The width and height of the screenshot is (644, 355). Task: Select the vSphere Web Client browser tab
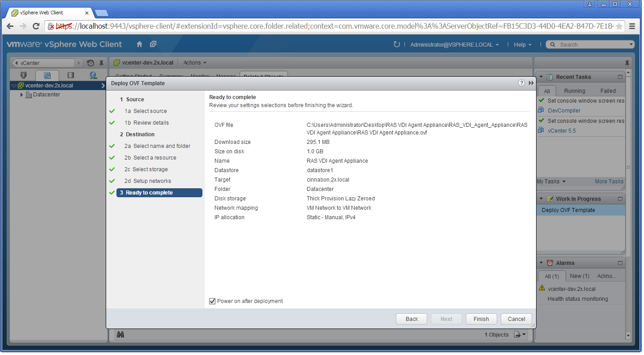[x=49, y=13]
